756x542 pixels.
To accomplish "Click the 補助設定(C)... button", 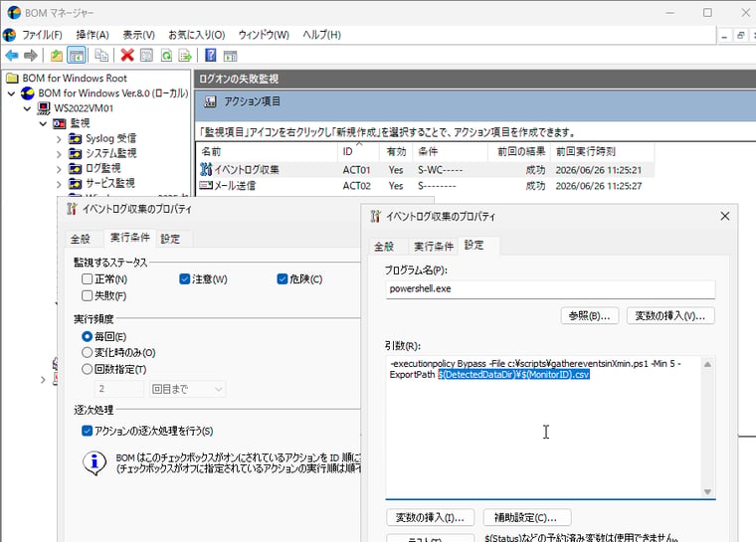I will point(526,517).
